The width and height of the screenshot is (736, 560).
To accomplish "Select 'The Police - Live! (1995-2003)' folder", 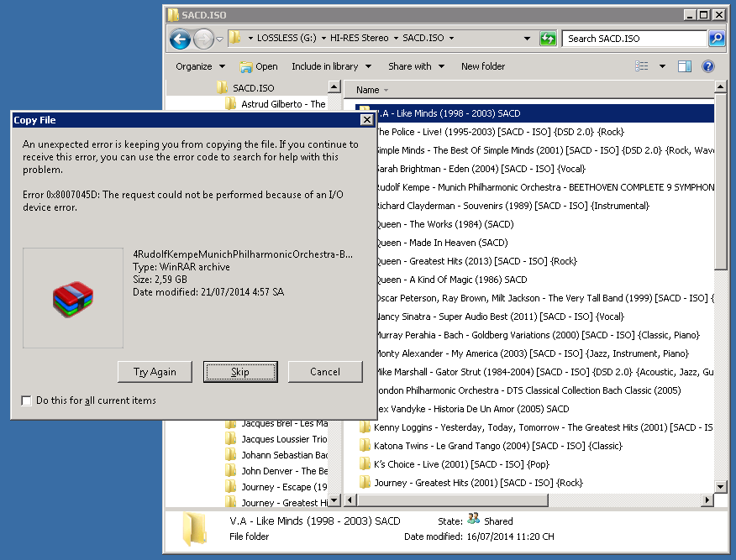I will coord(501,132).
